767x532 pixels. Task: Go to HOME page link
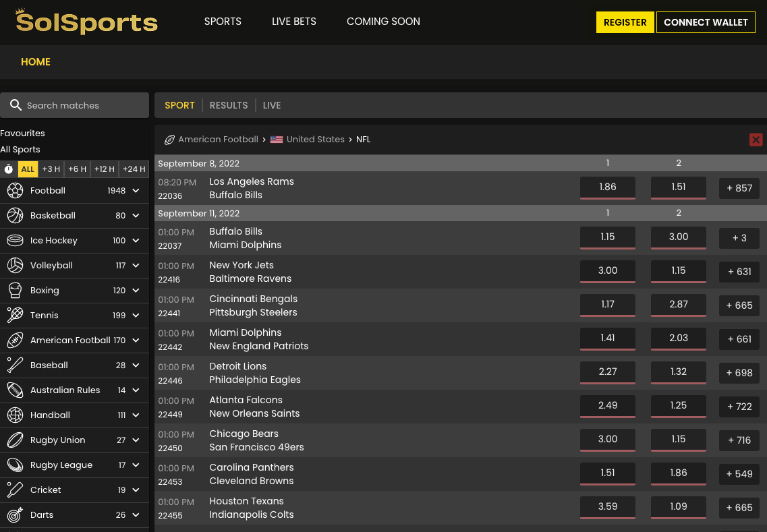pos(36,62)
